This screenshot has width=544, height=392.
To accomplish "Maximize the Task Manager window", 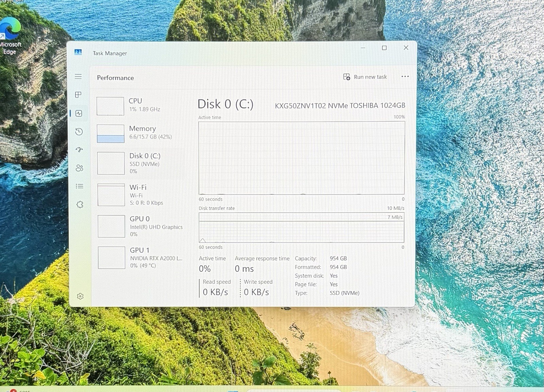I will [384, 48].
